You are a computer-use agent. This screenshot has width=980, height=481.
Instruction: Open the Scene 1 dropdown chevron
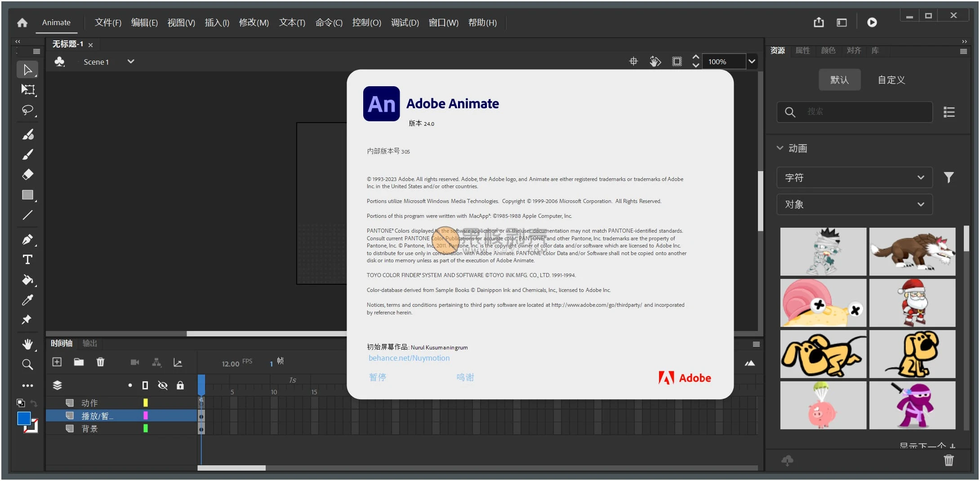(131, 62)
